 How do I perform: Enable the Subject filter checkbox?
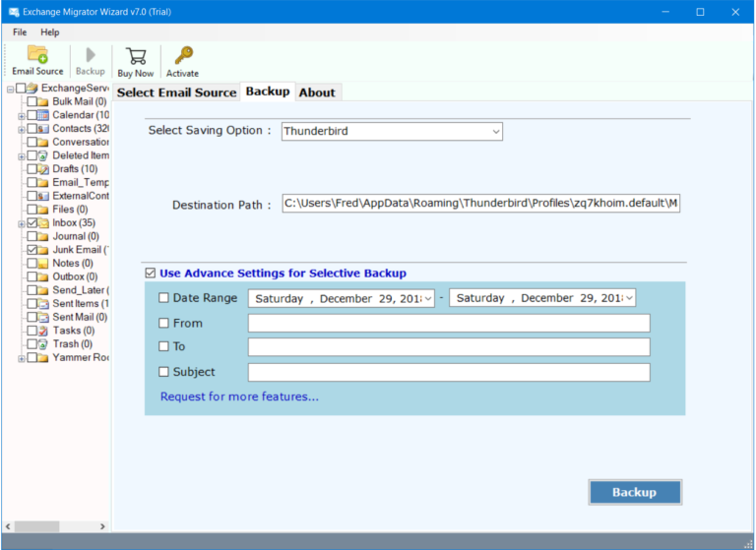pos(164,372)
